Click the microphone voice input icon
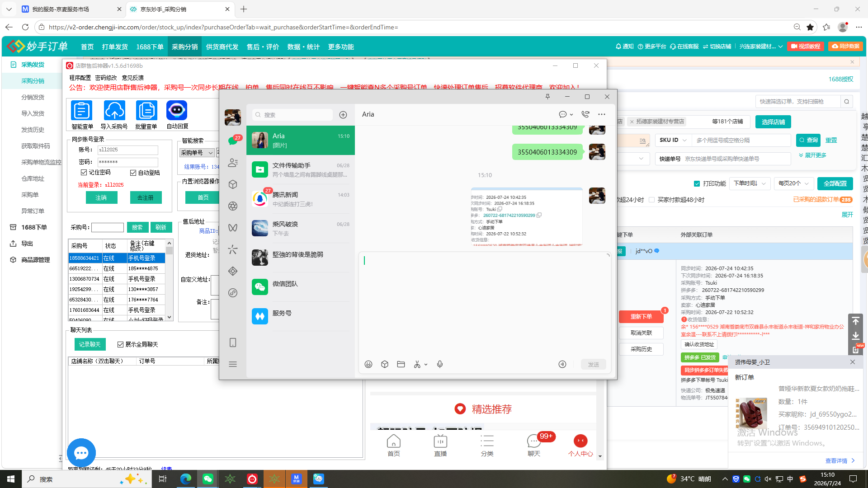 440,364
